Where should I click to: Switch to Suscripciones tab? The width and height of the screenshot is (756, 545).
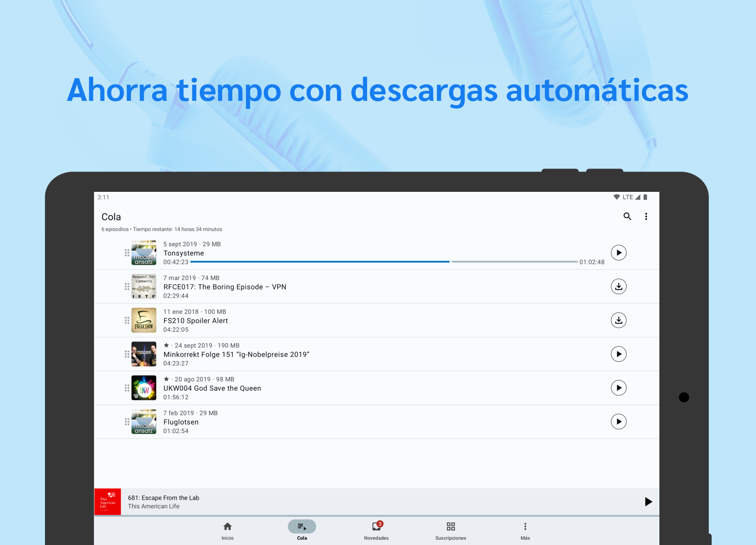pos(451,530)
